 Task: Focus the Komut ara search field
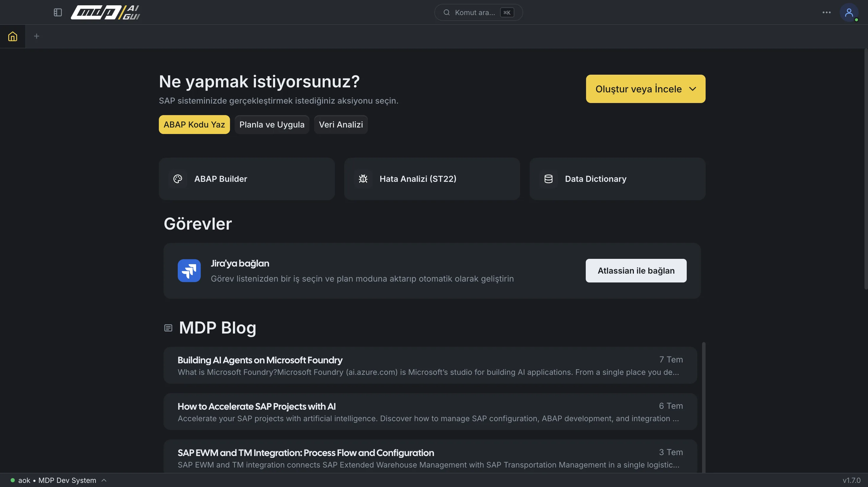point(478,12)
